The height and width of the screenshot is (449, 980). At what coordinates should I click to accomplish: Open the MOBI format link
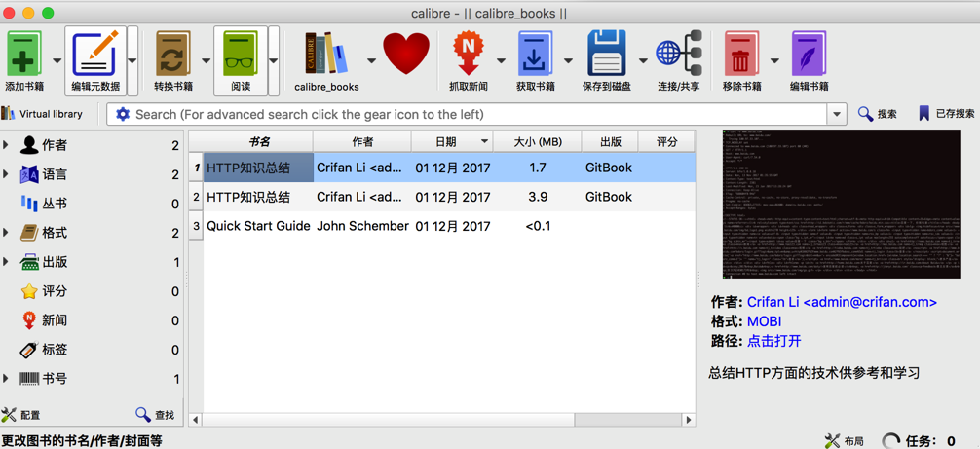click(764, 321)
